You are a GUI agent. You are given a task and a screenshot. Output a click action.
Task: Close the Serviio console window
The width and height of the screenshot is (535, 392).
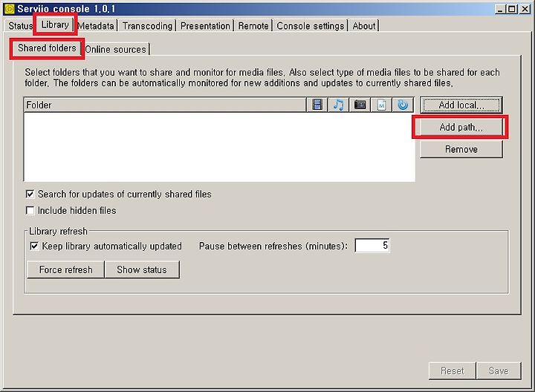coord(525,9)
